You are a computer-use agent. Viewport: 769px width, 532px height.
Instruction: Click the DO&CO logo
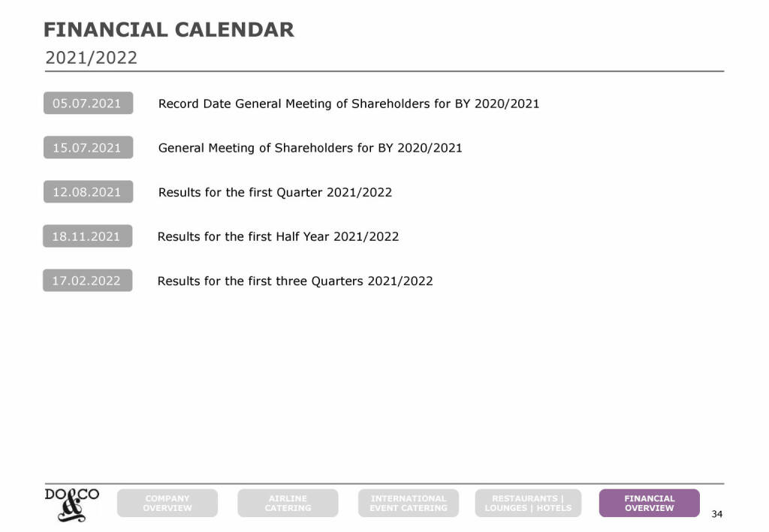[71, 503]
